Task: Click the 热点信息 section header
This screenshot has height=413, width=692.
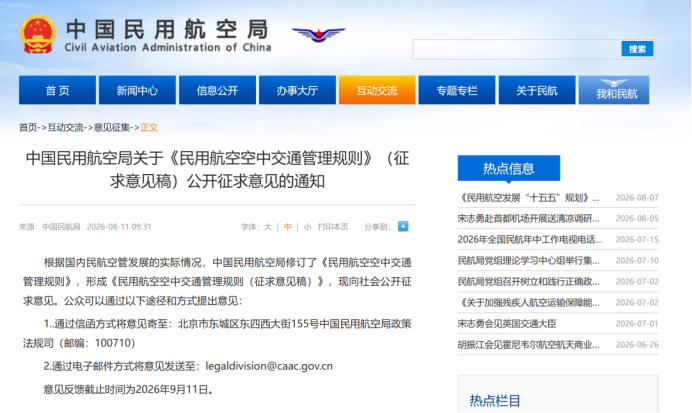Action: [509, 168]
